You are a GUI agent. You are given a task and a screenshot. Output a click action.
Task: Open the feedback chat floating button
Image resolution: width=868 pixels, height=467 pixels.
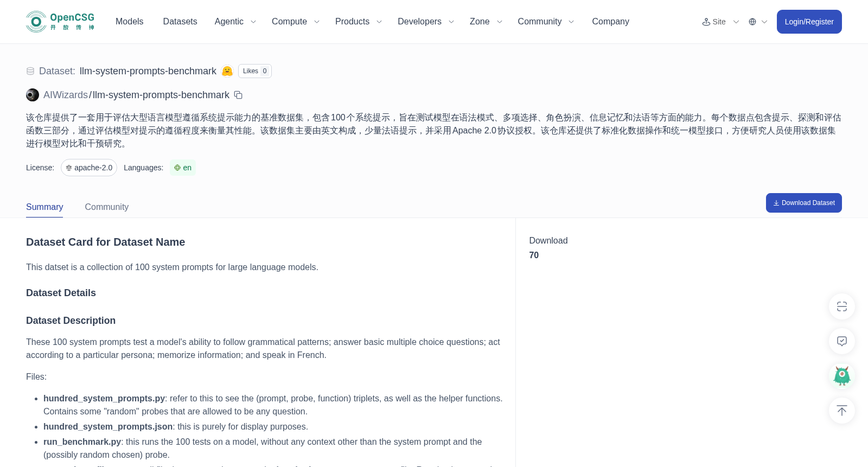[x=842, y=341]
